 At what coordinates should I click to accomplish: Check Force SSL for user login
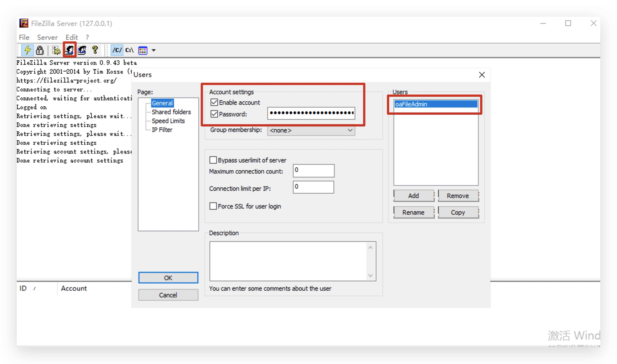pyautogui.click(x=213, y=206)
